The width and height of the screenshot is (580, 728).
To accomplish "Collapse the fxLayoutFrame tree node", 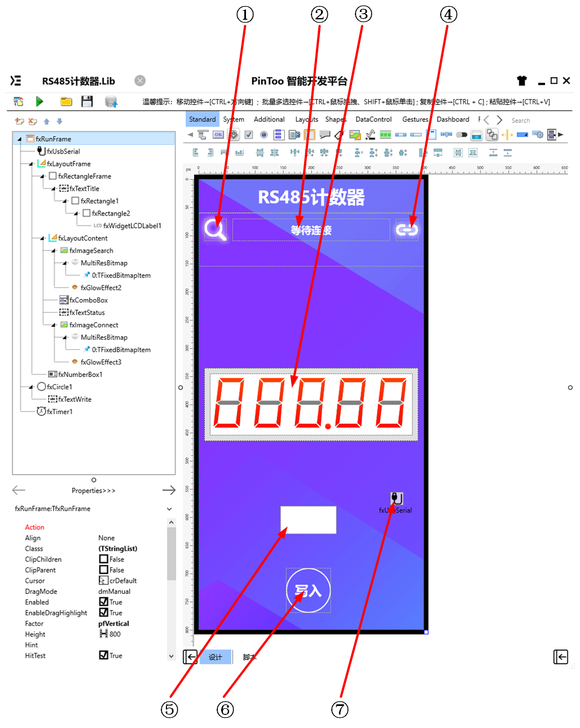I will [x=31, y=164].
